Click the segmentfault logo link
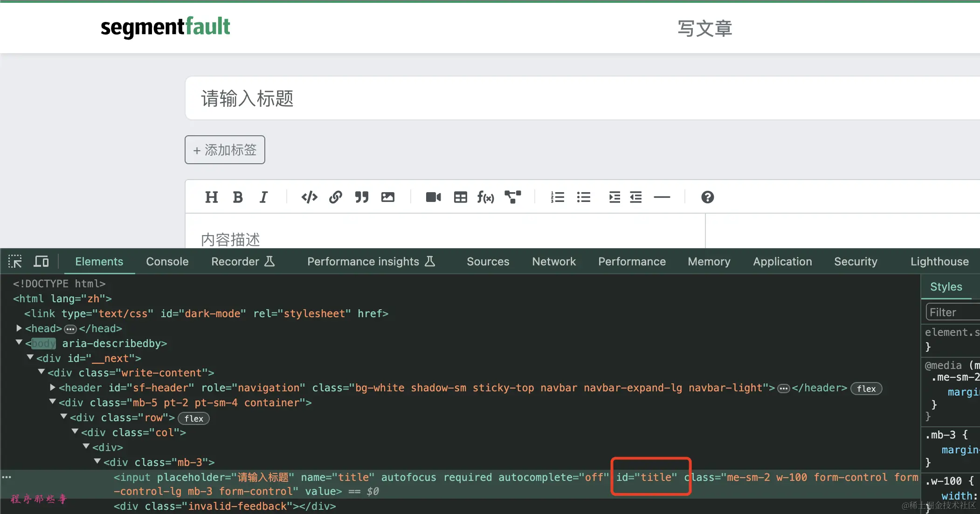 pos(165,27)
